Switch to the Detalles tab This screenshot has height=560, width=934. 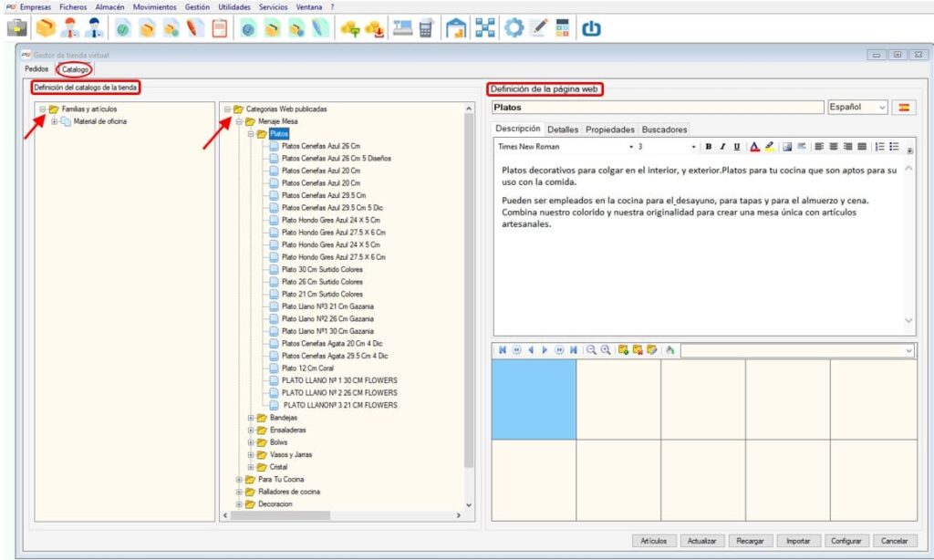click(x=562, y=130)
